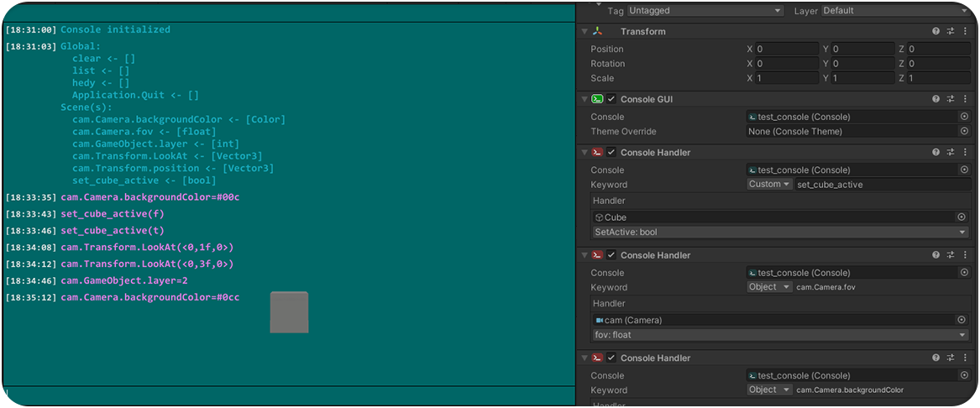Click log entry 'set_cube_active(t)'

(113, 231)
